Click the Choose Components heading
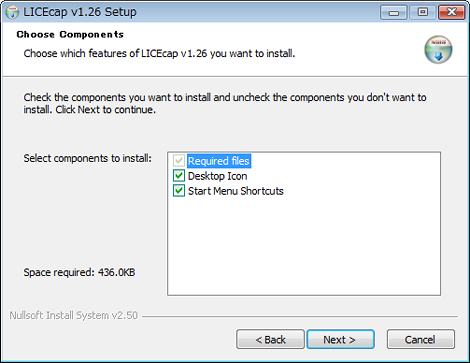Viewport: 470px width, 363px height. coord(70,34)
